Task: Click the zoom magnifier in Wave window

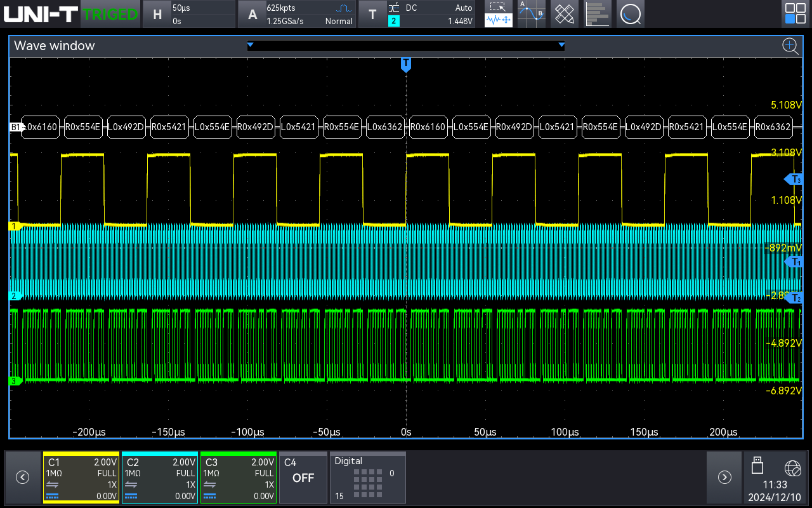Action: pyautogui.click(x=790, y=46)
